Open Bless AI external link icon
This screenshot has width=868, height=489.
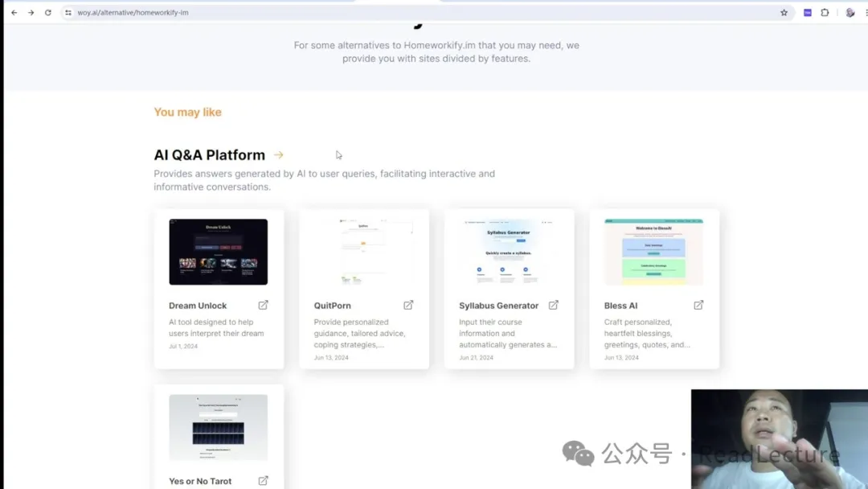coord(698,305)
